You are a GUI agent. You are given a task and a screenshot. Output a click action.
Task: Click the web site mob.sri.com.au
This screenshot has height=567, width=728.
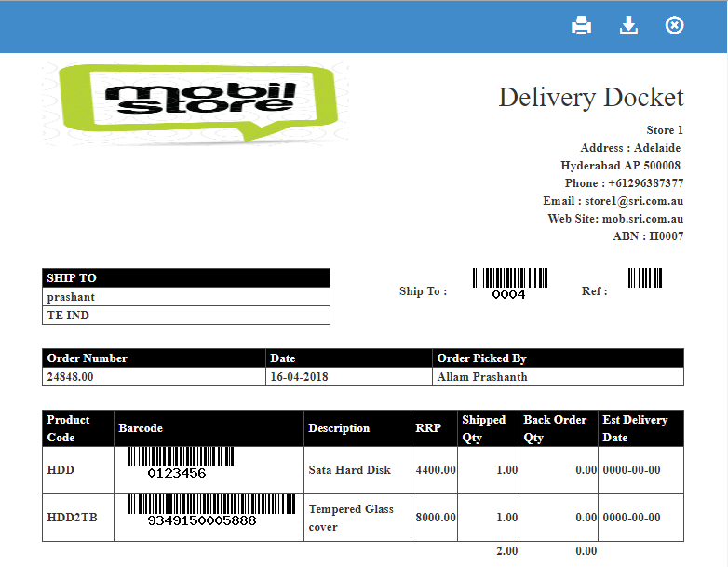(642, 218)
